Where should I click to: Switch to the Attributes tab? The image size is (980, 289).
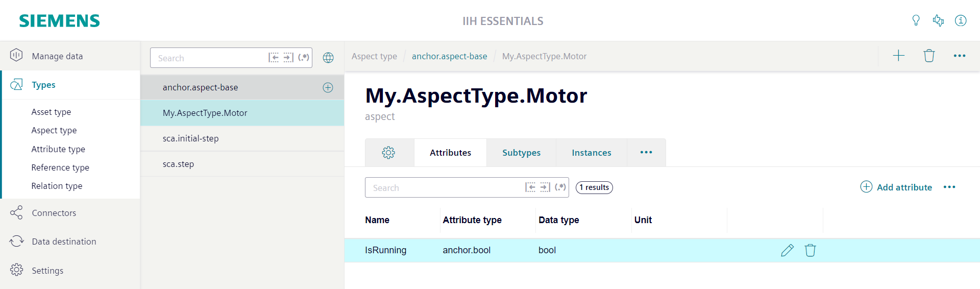point(450,153)
